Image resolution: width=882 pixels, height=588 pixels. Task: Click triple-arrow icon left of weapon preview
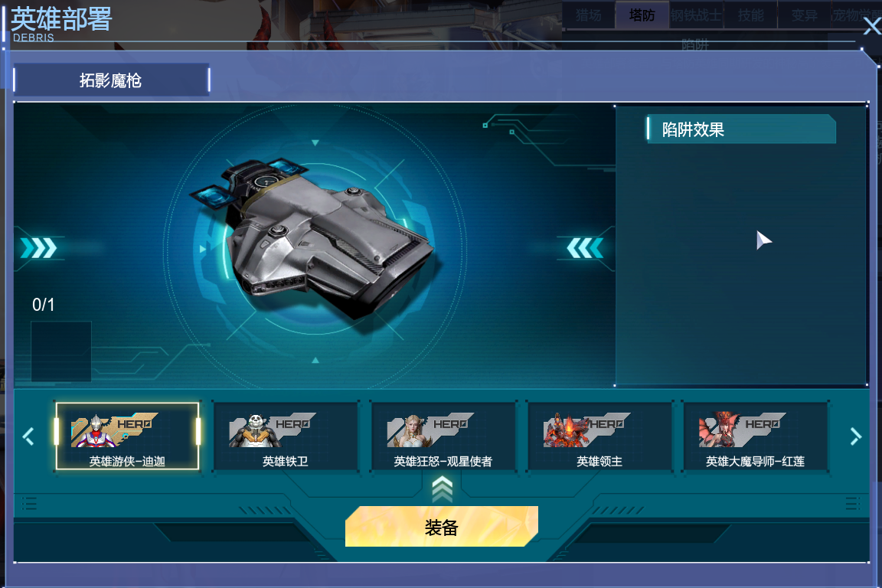click(x=38, y=248)
